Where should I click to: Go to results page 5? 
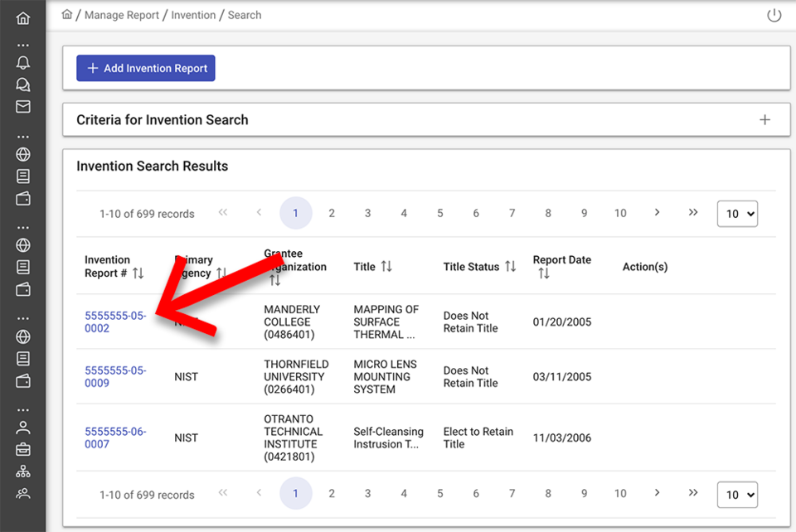(439, 213)
